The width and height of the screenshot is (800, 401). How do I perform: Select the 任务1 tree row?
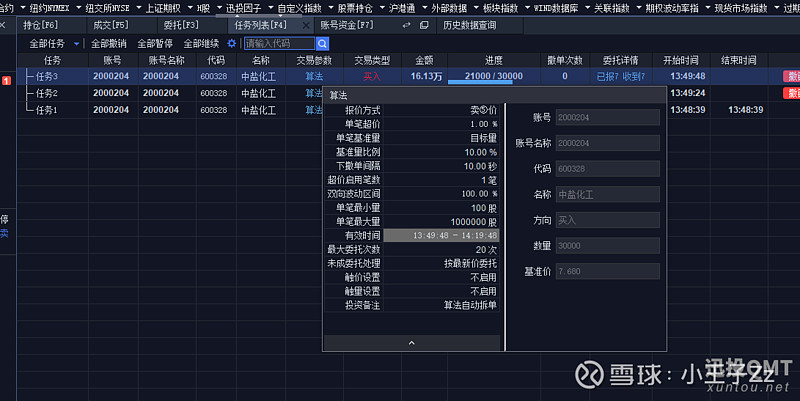click(x=46, y=110)
